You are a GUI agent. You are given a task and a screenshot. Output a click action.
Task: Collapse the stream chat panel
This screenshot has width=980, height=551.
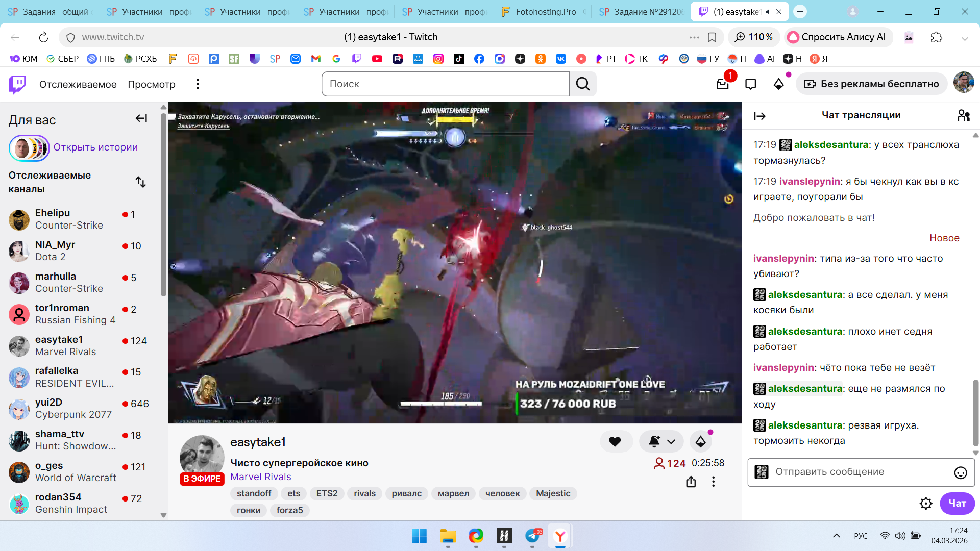tap(759, 116)
